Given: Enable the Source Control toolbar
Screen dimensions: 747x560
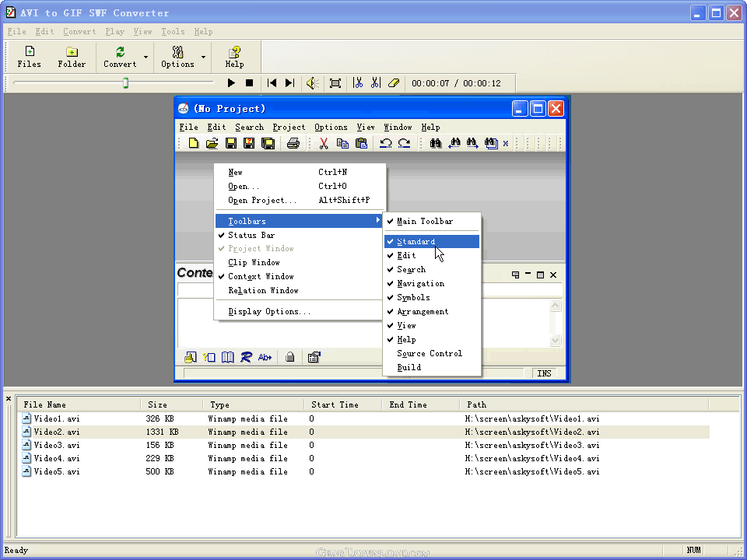Looking at the screenshot, I should [432, 353].
